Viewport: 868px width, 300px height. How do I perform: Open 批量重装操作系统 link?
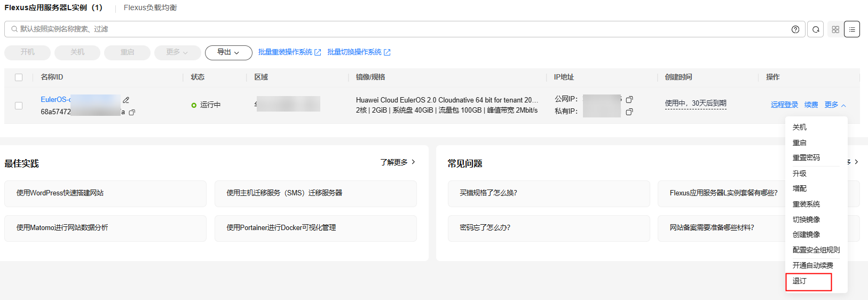[x=289, y=52]
